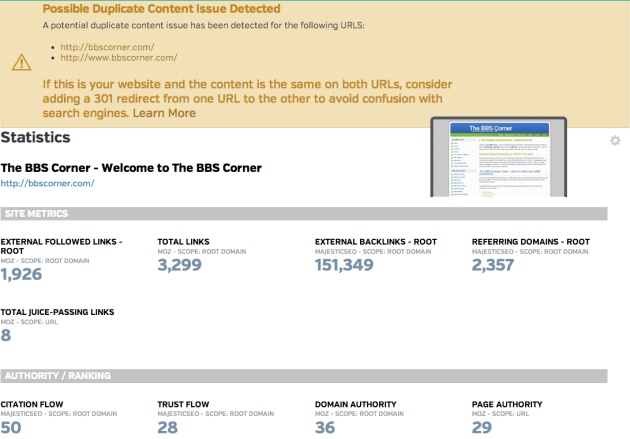Click the TOTAL LINKS metric label
This screenshot has width=630, height=439.
pos(183,242)
